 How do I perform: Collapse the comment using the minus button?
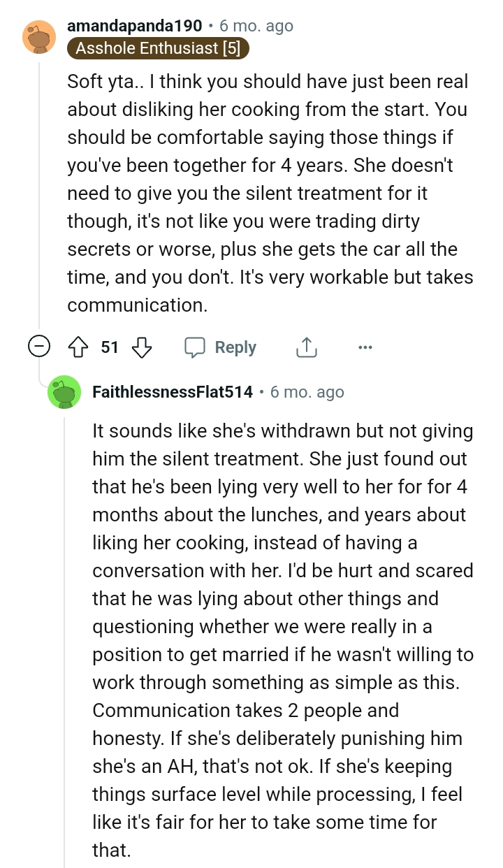pos(40,345)
